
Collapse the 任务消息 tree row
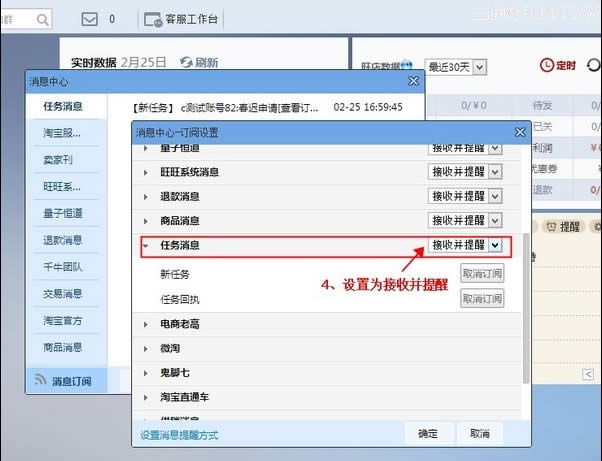[x=146, y=245]
